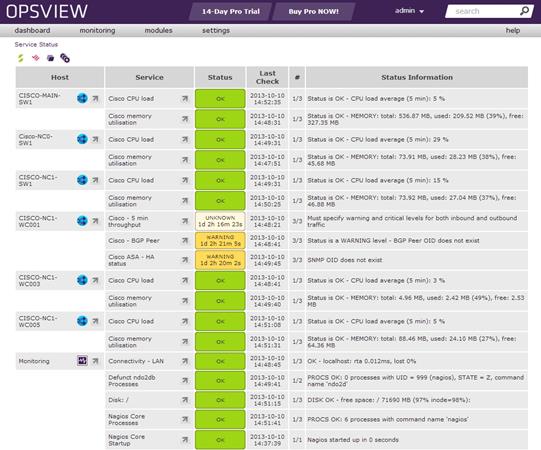Viewport: 541px width, 450px height.
Task: Open the modules menu
Action: 158,30
